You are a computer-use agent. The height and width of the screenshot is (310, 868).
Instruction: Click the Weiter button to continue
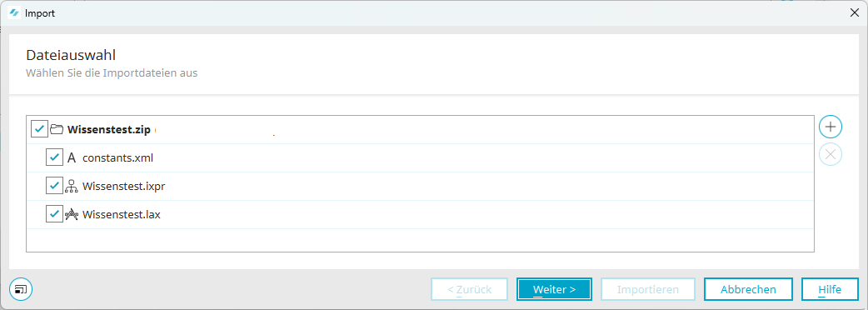(x=554, y=289)
